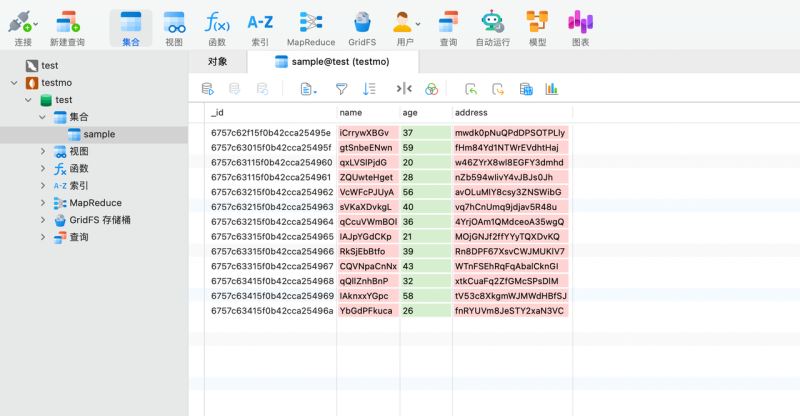This screenshot has width=800, height=416.
Task: Click the sort icon in data toolbar
Action: coord(369,89)
